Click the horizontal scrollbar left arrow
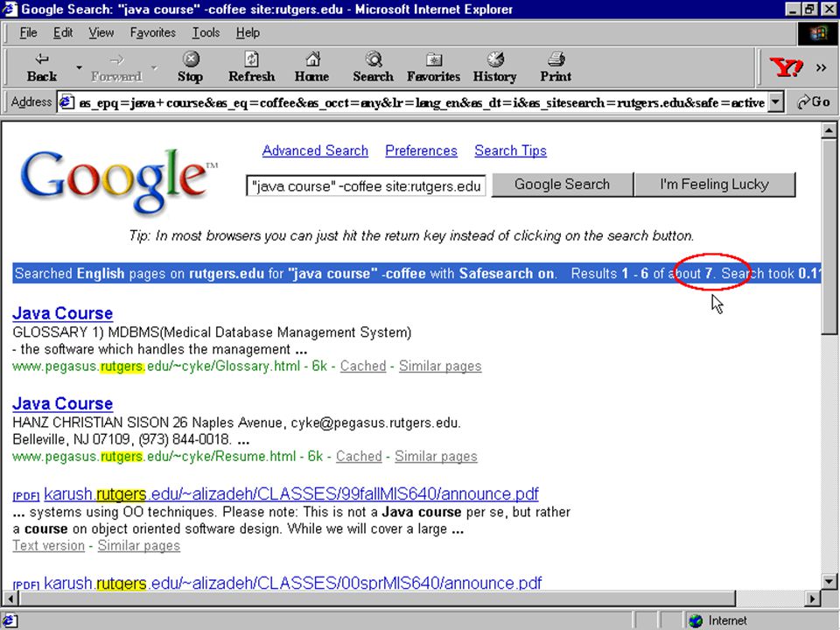The image size is (840, 630). coord(10,598)
